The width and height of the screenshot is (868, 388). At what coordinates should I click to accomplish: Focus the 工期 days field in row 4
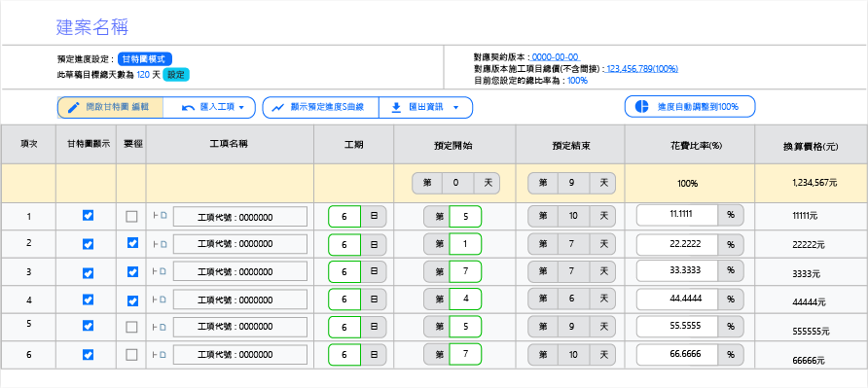click(x=344, y=300)
